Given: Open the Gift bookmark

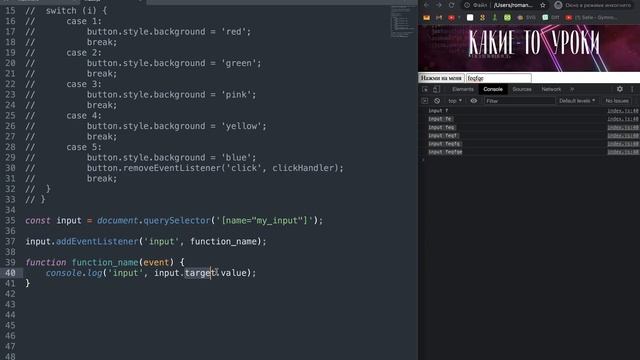Looking at the screenshot, I should 551,18.
